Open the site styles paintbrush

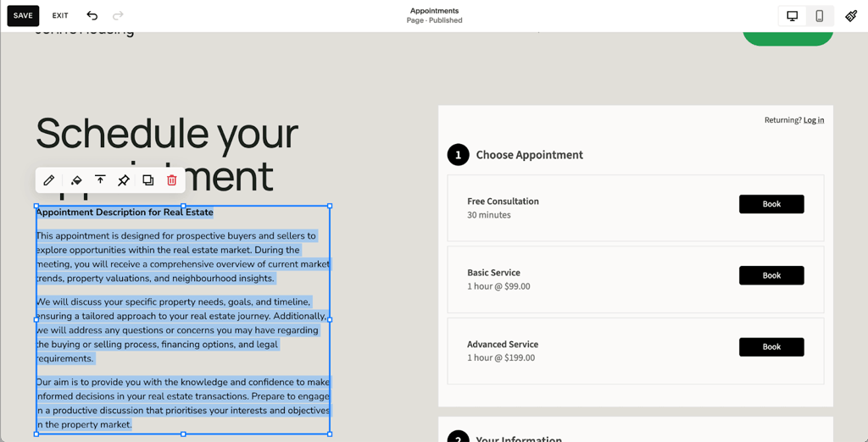pyautogui.click(x=851, y=16)
